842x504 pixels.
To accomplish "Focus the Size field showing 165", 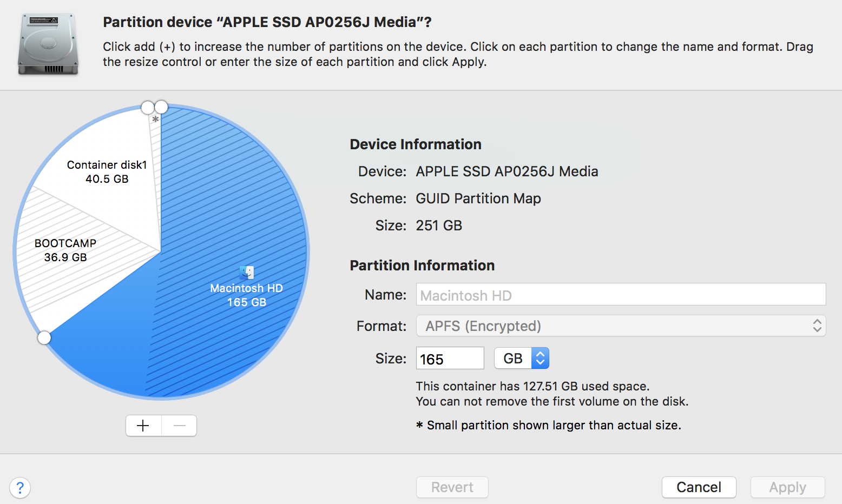I will (450, 359).
